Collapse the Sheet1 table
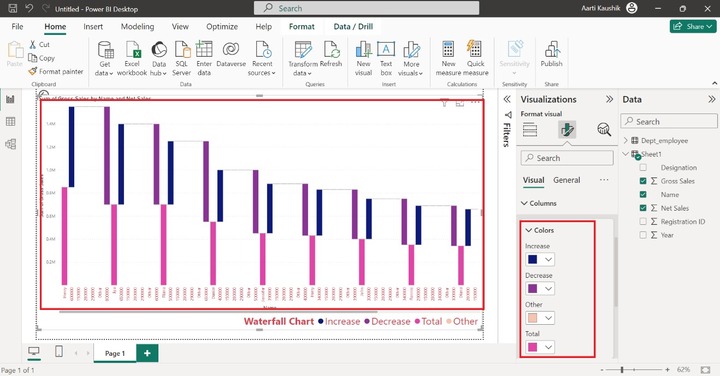Viewport: 720px width, 376px height. click(x=626, y=154)
